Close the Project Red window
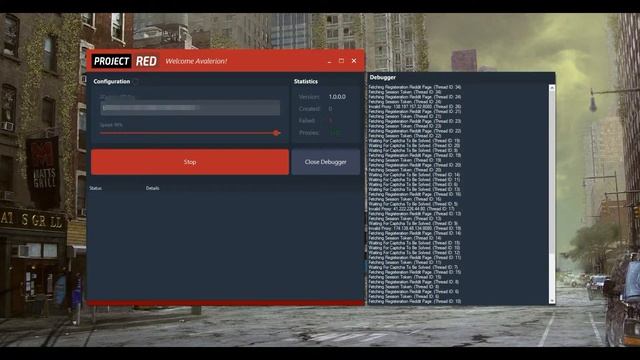Image resolution: width=640 pixels, height=360 pixels. pyautogui.click(x=354, y=61)
